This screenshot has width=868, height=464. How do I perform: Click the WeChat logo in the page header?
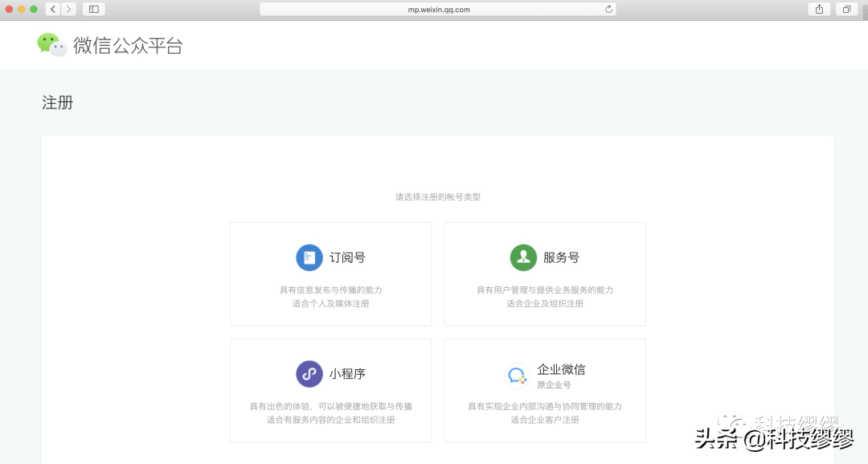coord(50,44)
